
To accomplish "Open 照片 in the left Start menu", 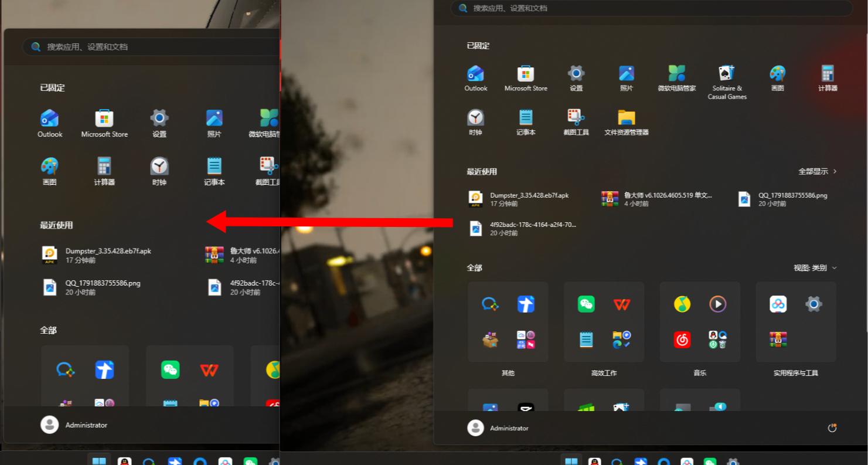I will coord(214,124).
